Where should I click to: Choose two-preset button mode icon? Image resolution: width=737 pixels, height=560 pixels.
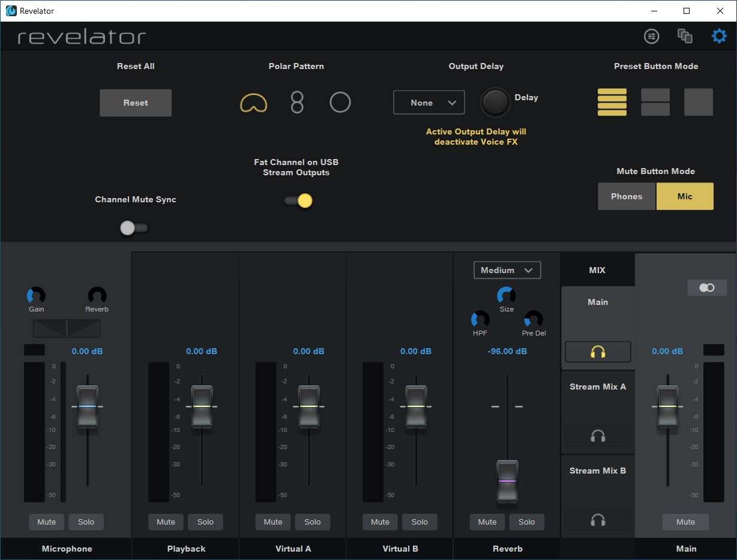point(655,102)
